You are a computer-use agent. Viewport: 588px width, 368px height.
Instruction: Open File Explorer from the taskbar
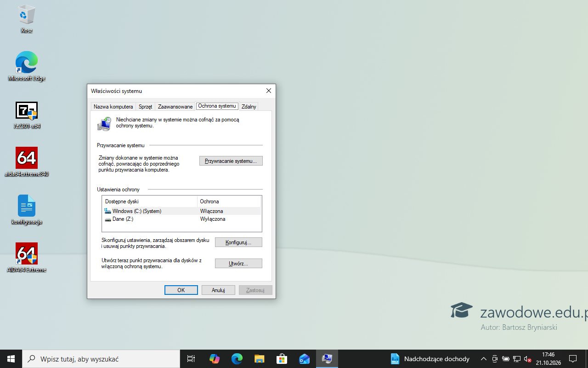point(260,359)
